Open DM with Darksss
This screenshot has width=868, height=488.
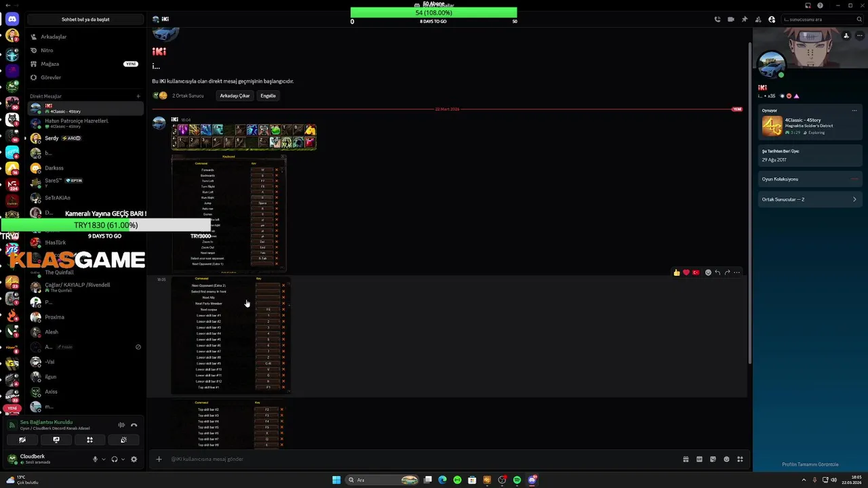click(x=85, y=168)
